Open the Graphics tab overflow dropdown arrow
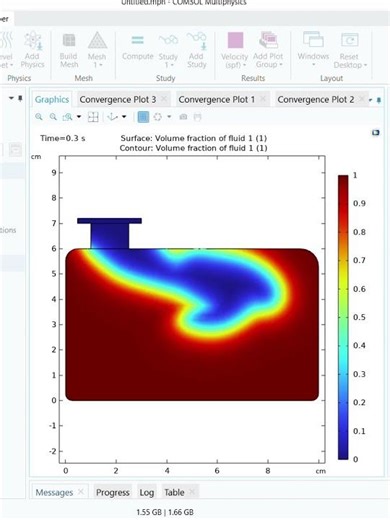 [371, 100]
